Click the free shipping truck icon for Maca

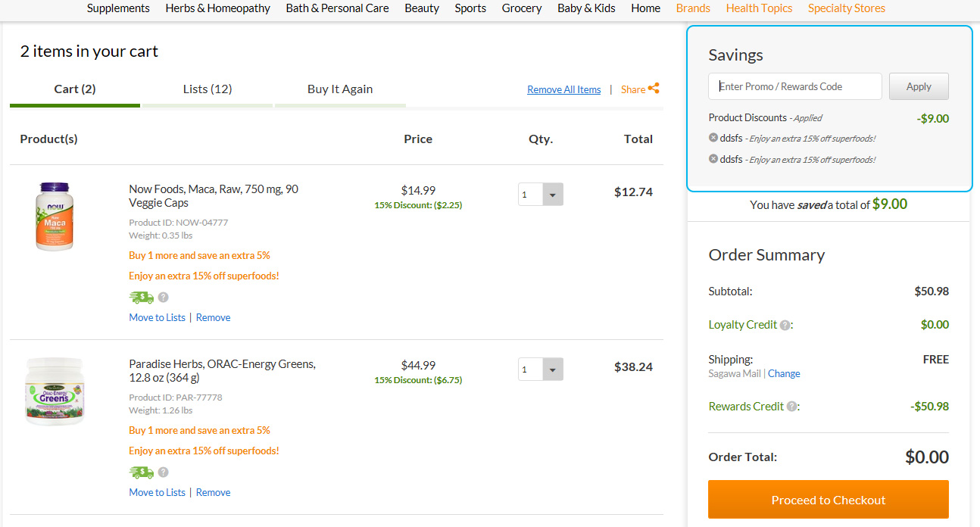pyautogui.click(x=142, y=298)
